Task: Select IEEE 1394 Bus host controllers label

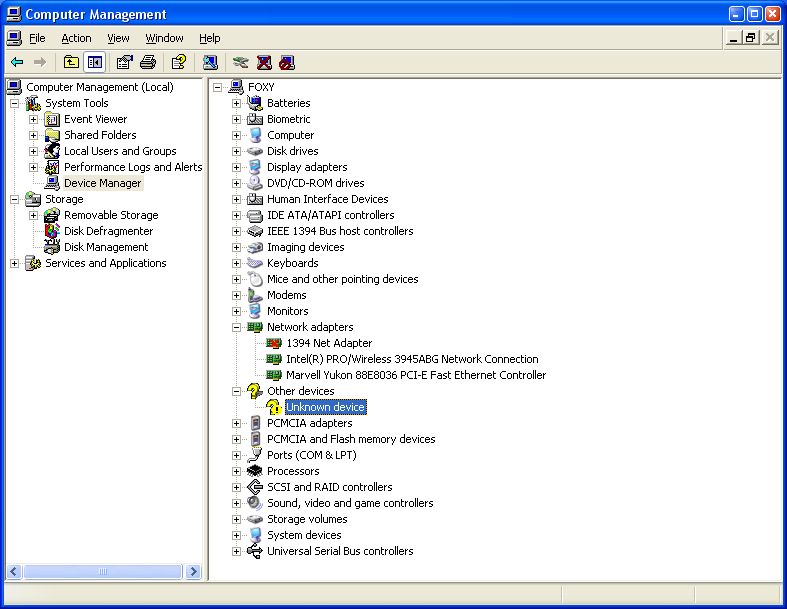Action: coord(340,231)
